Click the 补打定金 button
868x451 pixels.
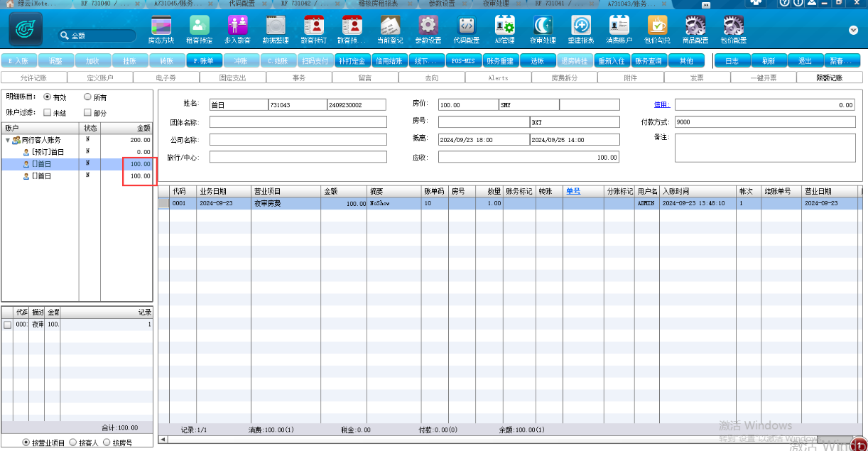tap(353, 61)
